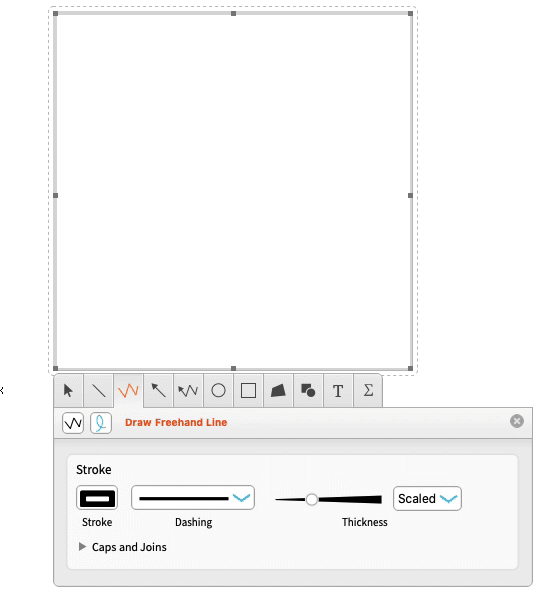This screenshot has width=538, height=592.
Task: Click the Thickness slider handle
Action: (x=312, y=500)
